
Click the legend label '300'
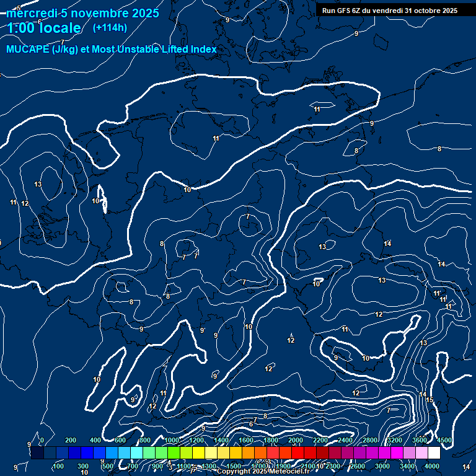point(83,466)
